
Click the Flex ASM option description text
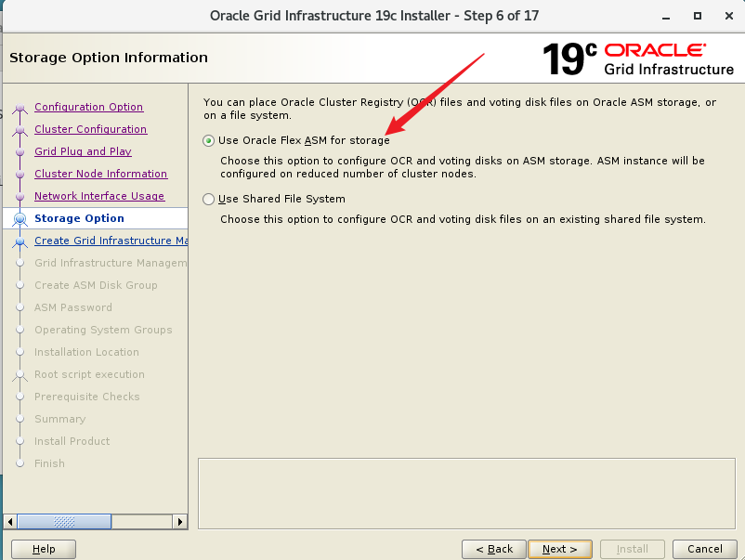[463, 167]
